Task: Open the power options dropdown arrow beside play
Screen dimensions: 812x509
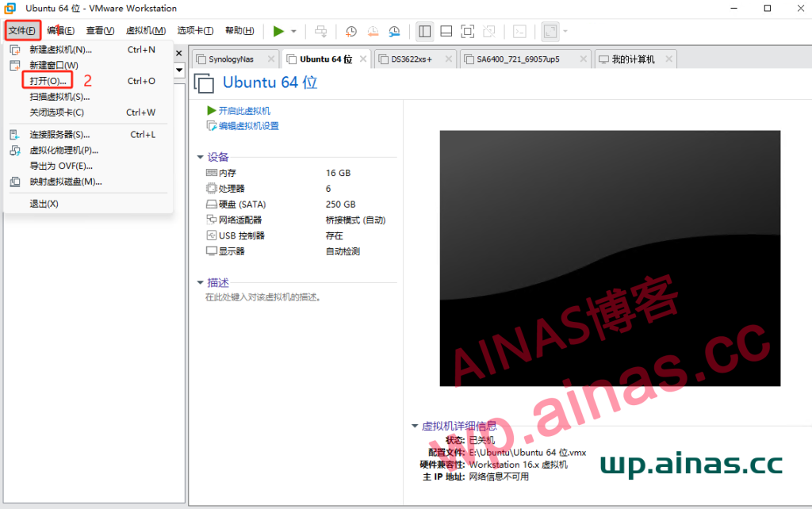Action: (293, 31)
